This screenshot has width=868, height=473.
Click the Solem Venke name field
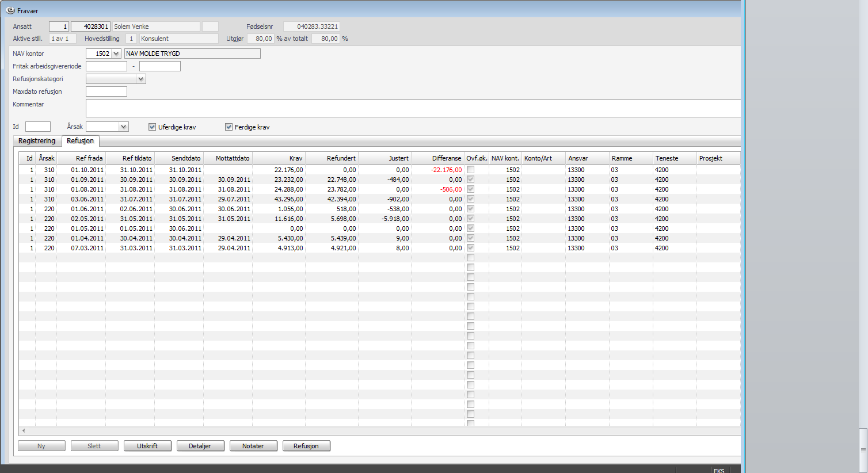pos(156,26)
